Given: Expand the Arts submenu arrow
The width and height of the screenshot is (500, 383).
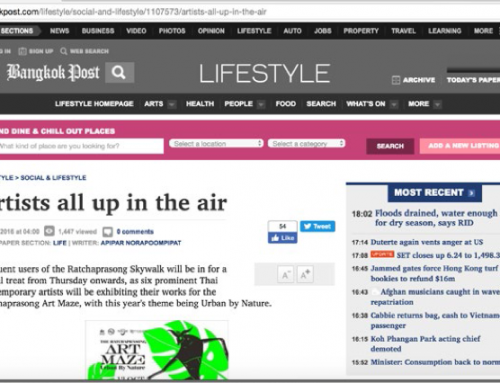Looking at the screenshot, I should point(172,104).
